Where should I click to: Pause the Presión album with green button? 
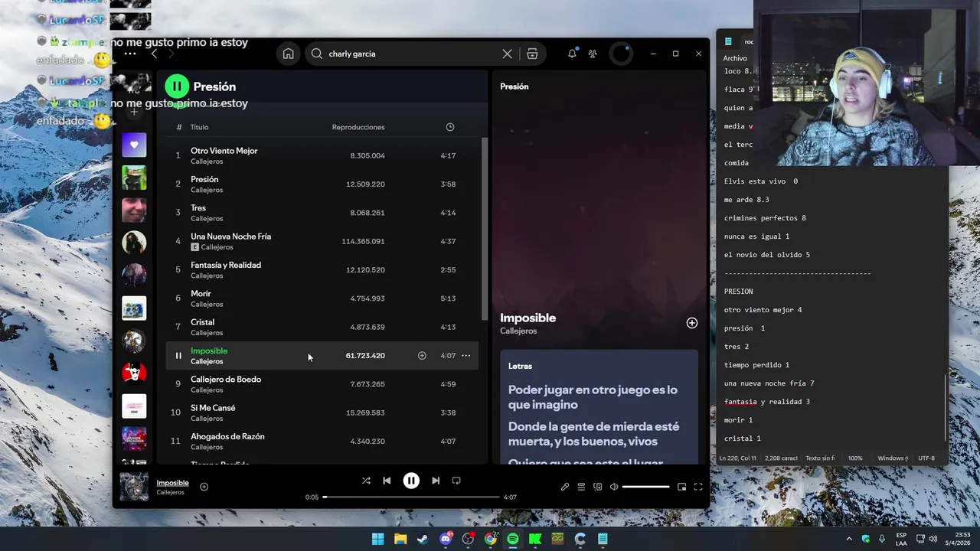177,86
